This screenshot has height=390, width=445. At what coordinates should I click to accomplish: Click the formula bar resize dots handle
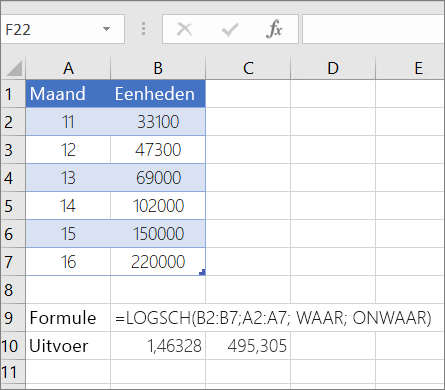coord(143,29)
